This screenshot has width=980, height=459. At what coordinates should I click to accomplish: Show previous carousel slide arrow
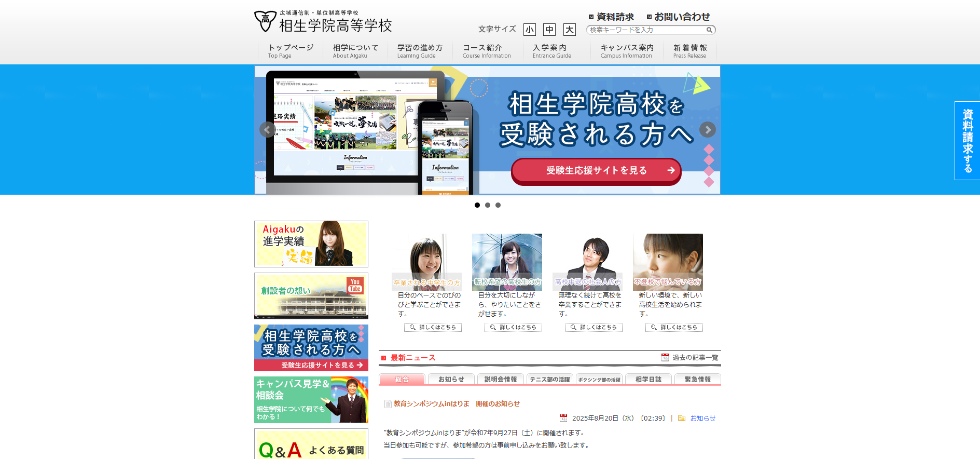[x=267, y=130]
